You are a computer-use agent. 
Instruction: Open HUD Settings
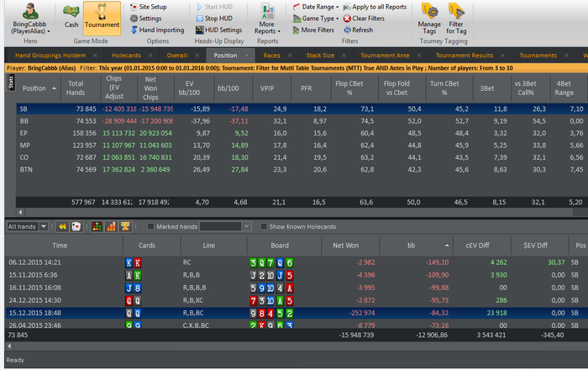point(219,30)
